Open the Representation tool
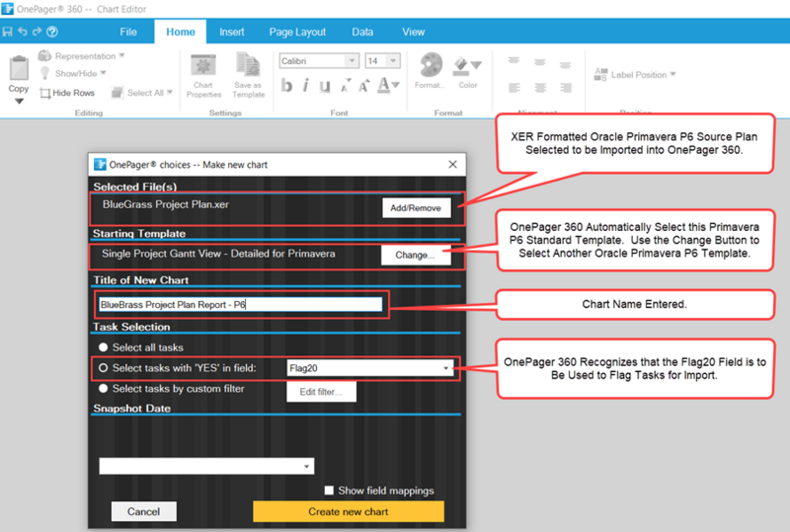The image size is (790, 532). click(81, 56)
